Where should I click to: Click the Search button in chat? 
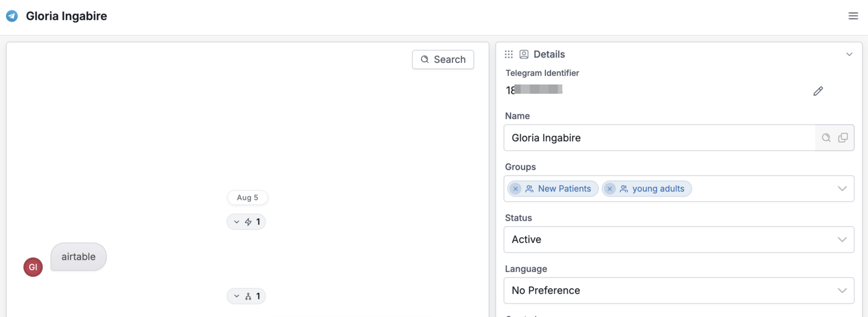pos(443,60)
